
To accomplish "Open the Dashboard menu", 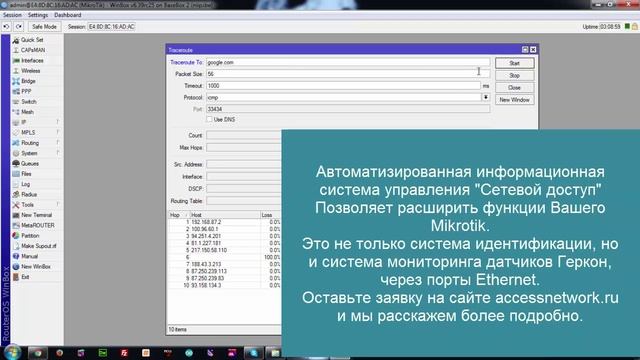I will pyautogui.click(x=68, y=15).
